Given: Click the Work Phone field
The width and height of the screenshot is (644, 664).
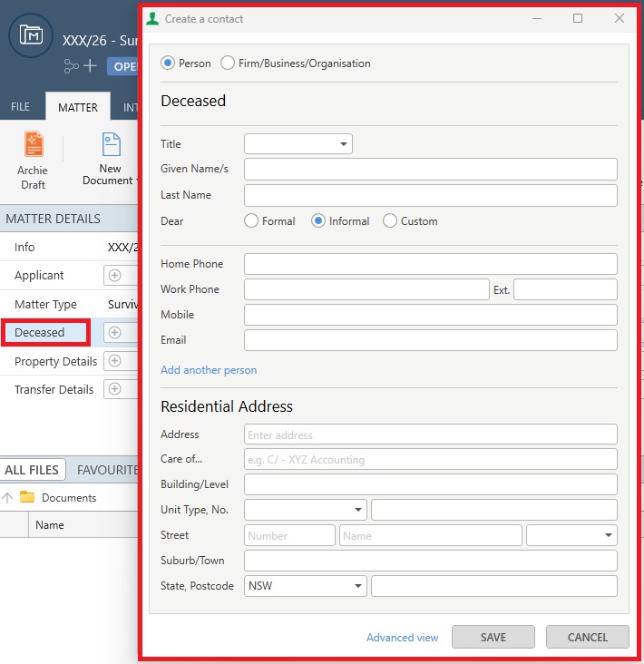Looking at the screenshot, I should [366, 289].
